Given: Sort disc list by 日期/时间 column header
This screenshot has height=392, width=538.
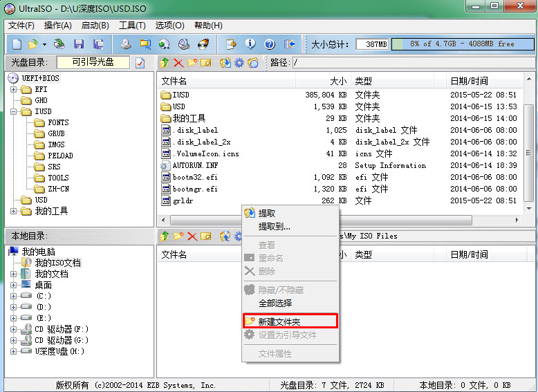Looking at the screenshot, I should pyautogui.click(x=483, y=82).
